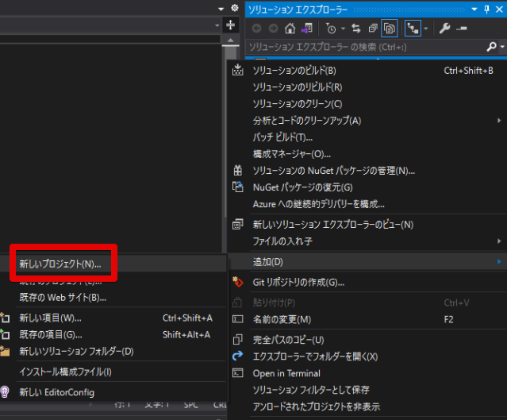Viewport: 507px width, 420px height.
Task: Select 名前の変更(M) item
Action: click(367, 320)
